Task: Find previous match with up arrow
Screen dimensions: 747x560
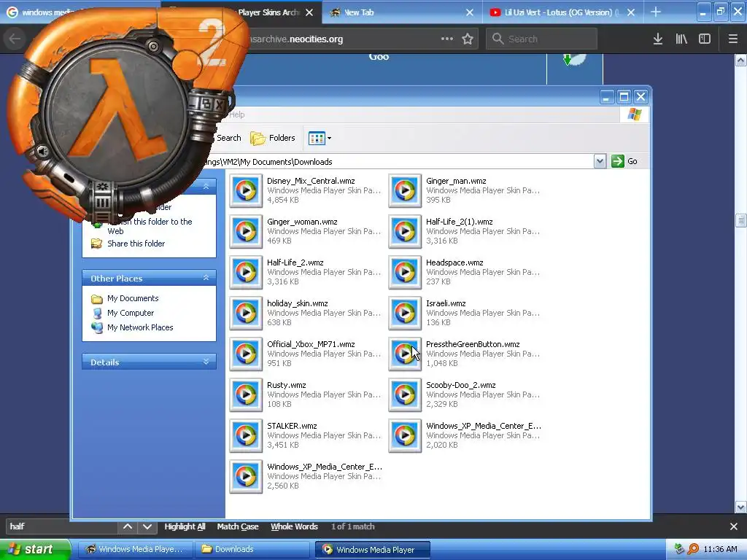Action: tap(128, 526)
